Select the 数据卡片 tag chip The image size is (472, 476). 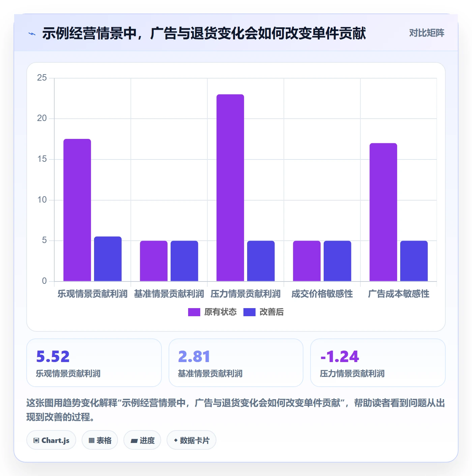click(x=191, y=440)
